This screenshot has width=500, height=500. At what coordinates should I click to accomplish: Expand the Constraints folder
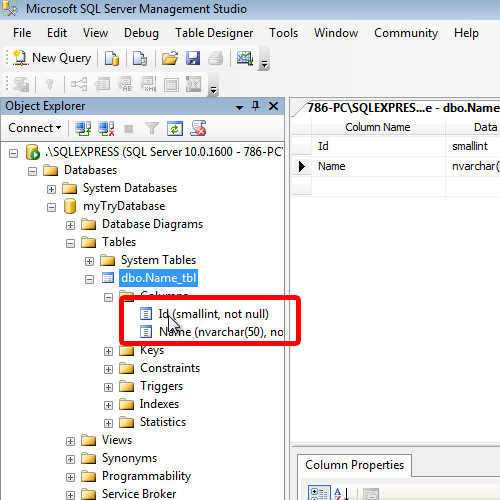[108, 369]
